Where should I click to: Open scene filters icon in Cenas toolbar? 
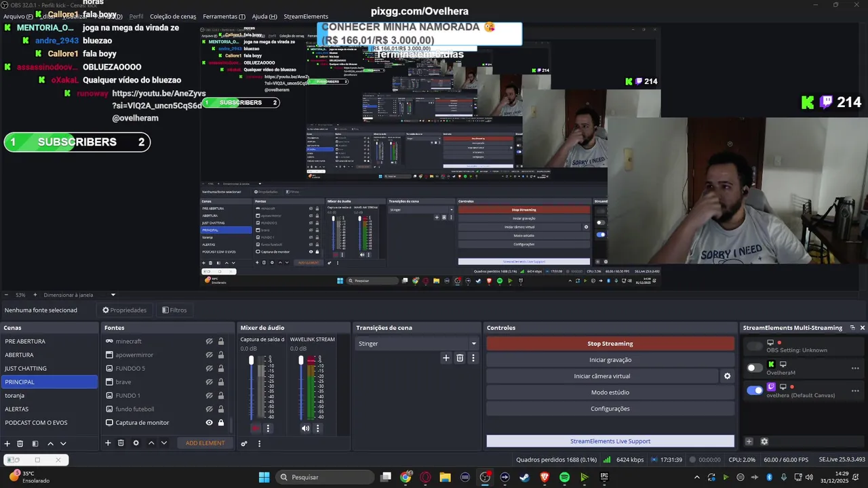(x=35, y=443)
